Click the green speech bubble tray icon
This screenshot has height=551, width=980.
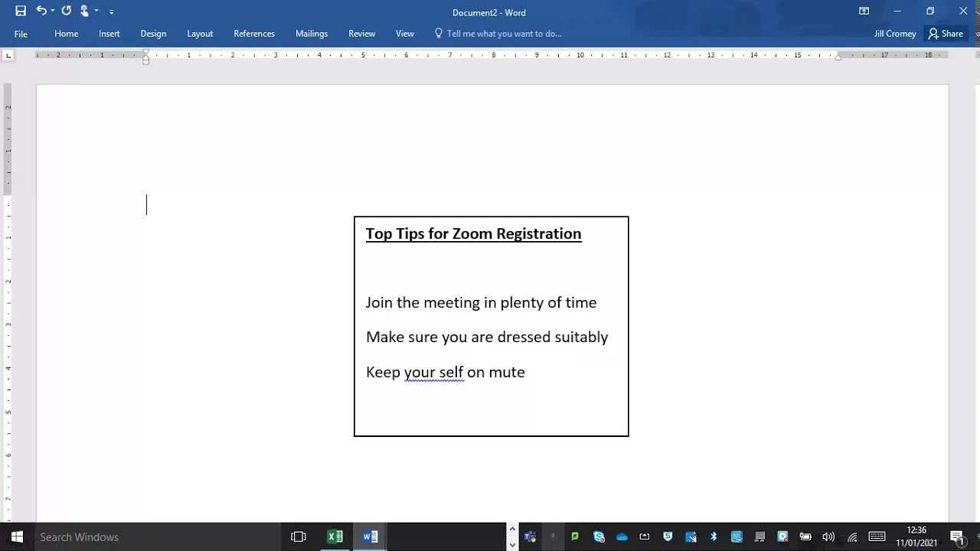pyautogui.click(x=575, y=536)
